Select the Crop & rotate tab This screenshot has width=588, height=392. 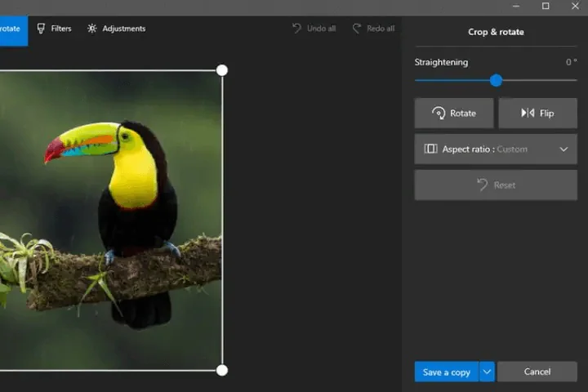pos(14,30)
